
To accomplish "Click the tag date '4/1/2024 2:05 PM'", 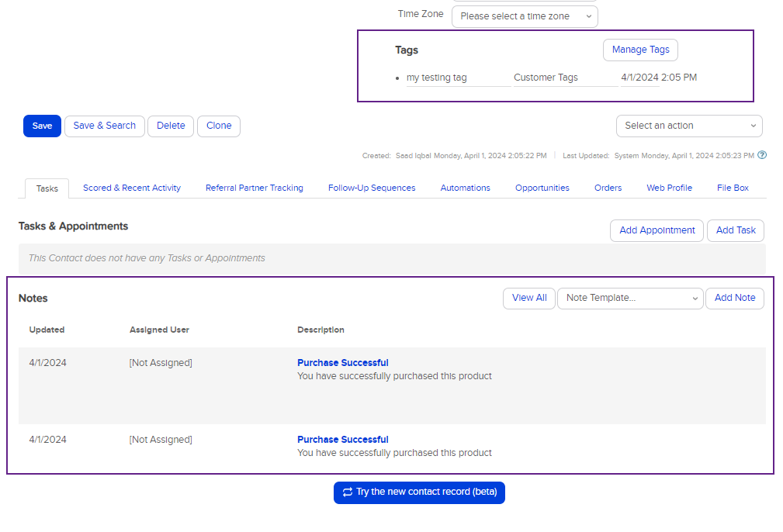I will (659, 78).
